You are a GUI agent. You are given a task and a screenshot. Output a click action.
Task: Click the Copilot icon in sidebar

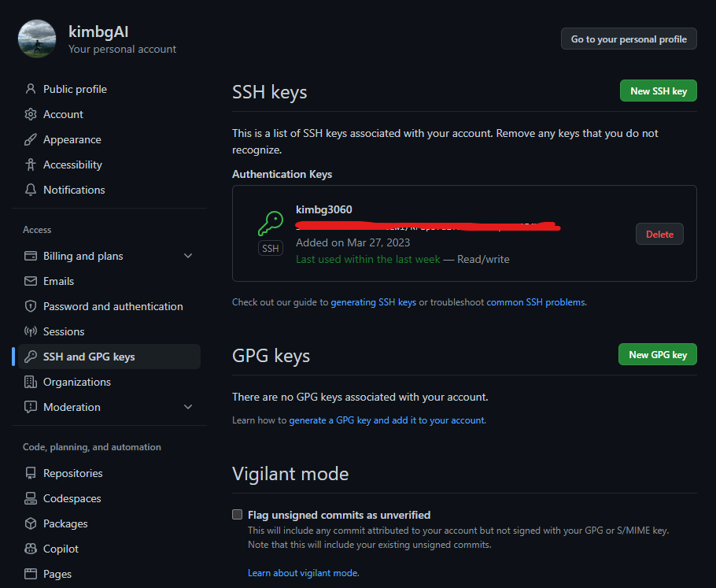pyautogui.click(x=31, y=549)
